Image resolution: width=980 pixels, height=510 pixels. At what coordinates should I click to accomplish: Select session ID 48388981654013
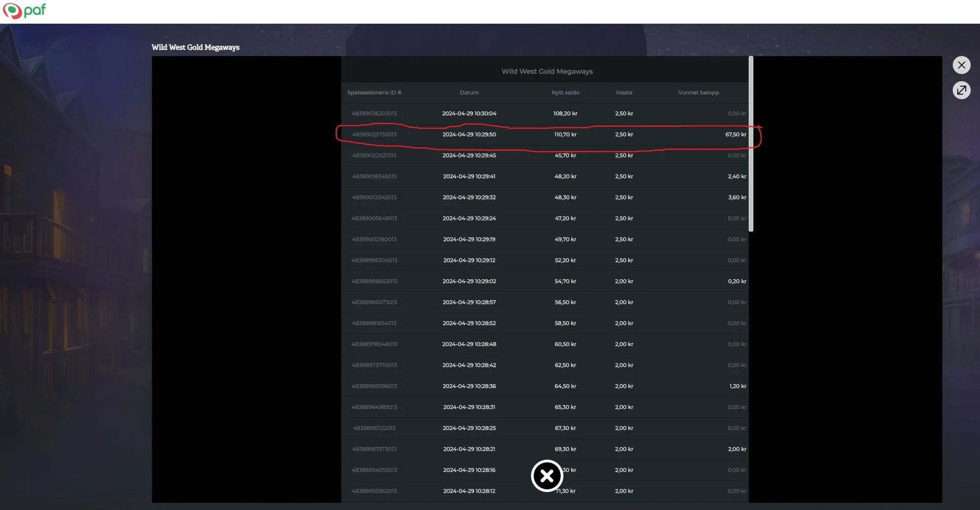click(x=374, y=323)
